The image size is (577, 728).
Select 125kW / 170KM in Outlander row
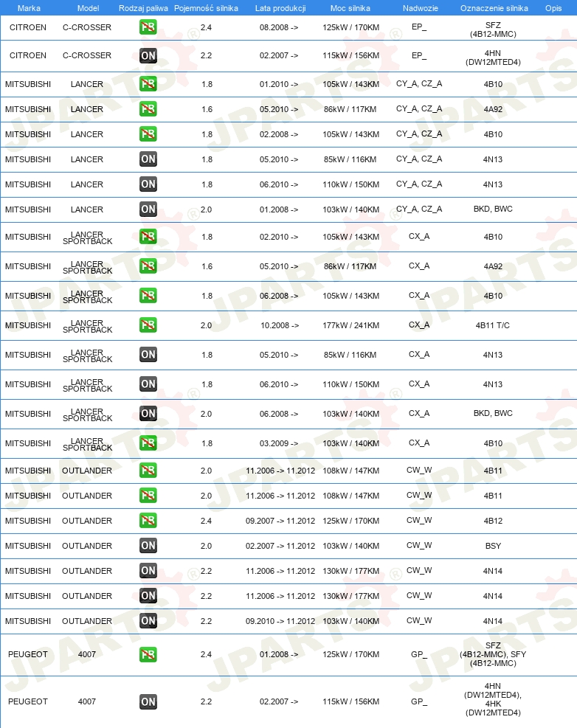point(350,521)
